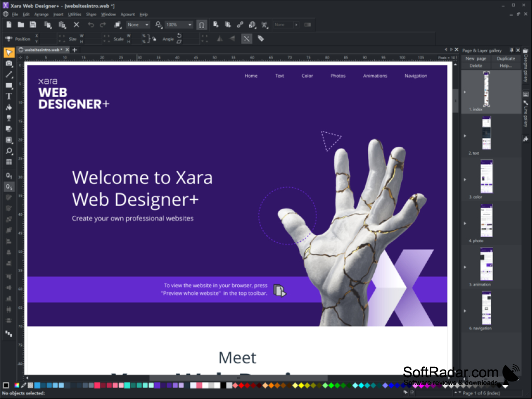Open the 100% zoom dropdown
The image size is (532, 399).
click(x=179, y=25)
